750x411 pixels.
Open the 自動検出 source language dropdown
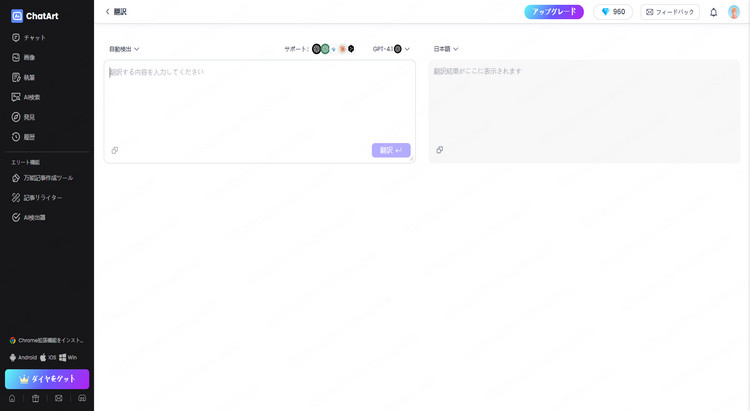(x=124, y=49)
